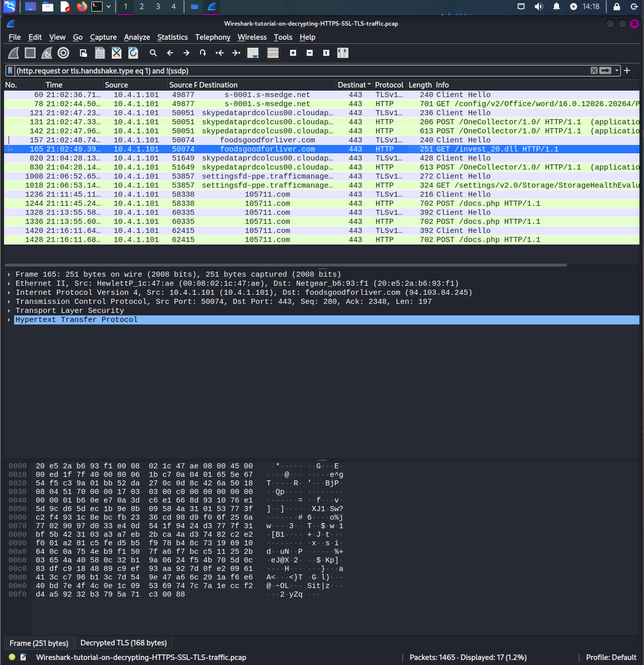Start capturing packets with shark fin icon

[14, 53]
